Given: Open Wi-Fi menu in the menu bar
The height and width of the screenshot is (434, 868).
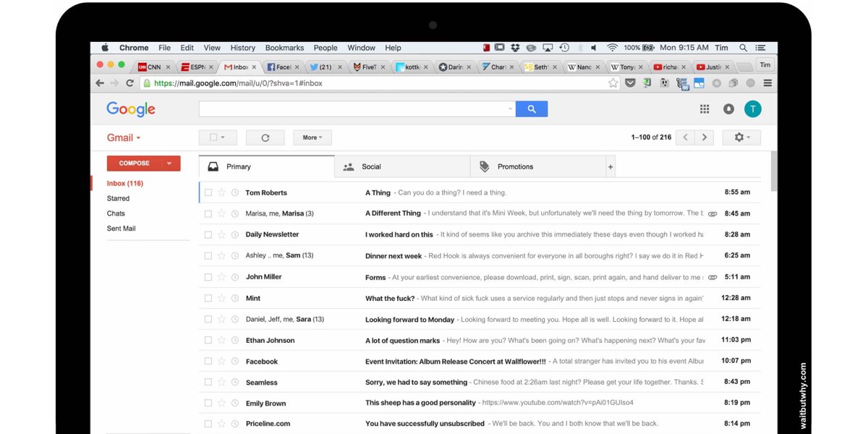Looking at the screenshot, I should (613, 48).
